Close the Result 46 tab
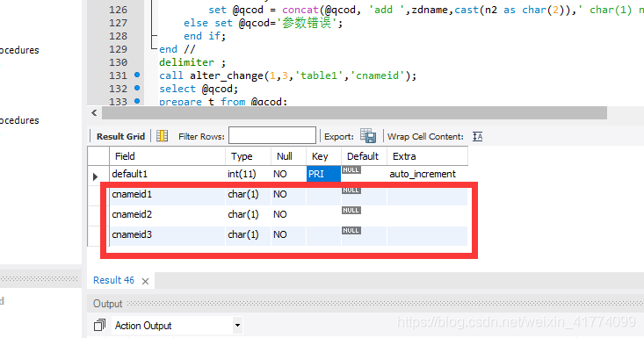This screenshot has height=338, width=644. (145, 281)
